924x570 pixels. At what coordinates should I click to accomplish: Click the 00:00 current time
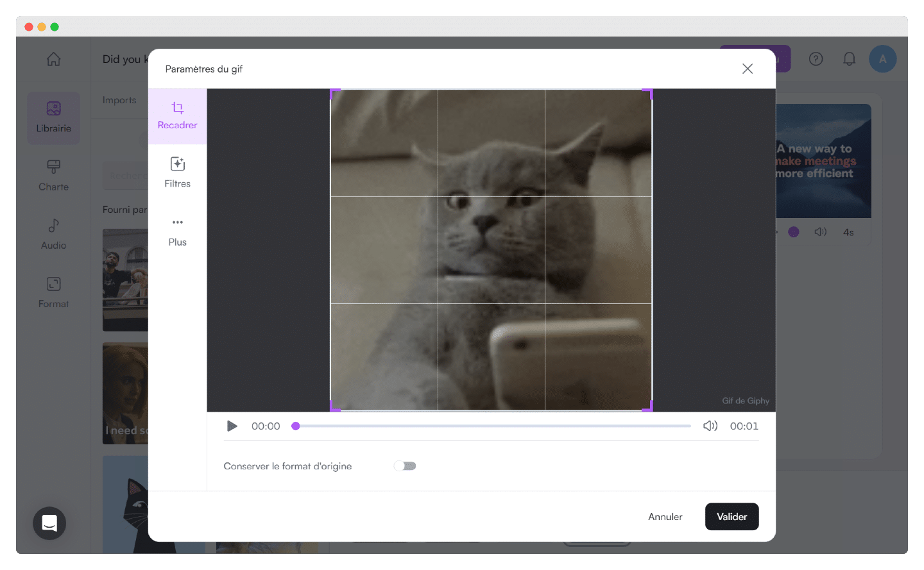click(266, 426)
